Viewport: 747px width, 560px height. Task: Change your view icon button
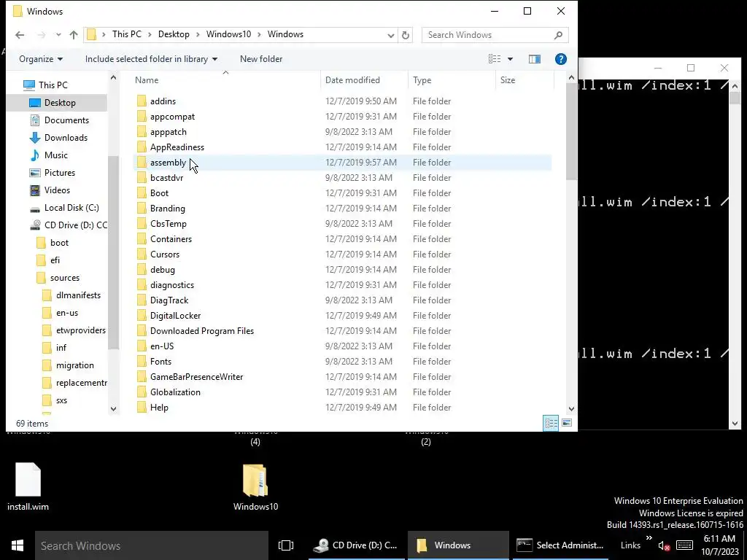click(x=495, y=59)
